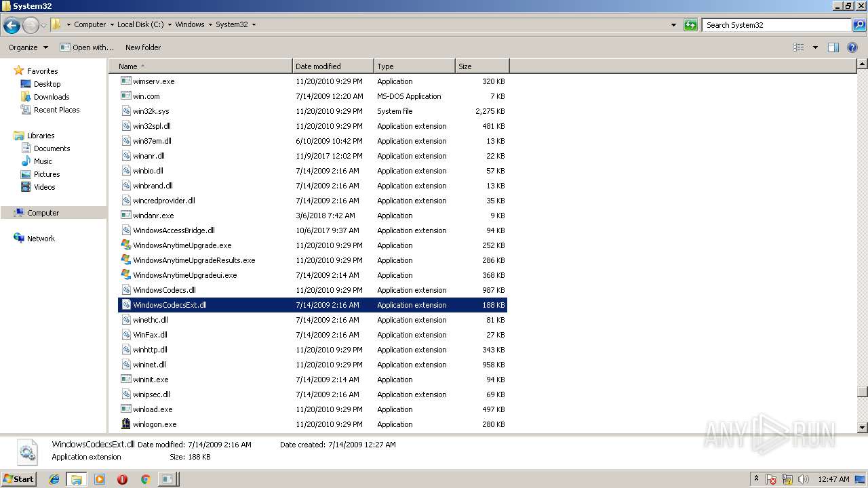Click the Start button
The image size is (868, 488).
(x=18, y=479)
